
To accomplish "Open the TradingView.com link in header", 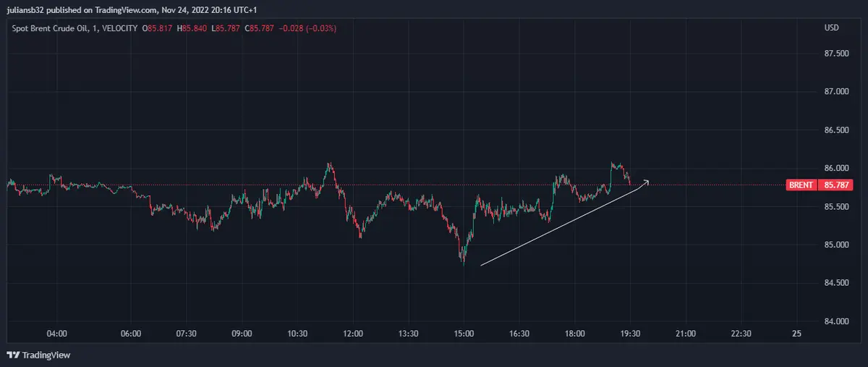I will coord(127,9).
